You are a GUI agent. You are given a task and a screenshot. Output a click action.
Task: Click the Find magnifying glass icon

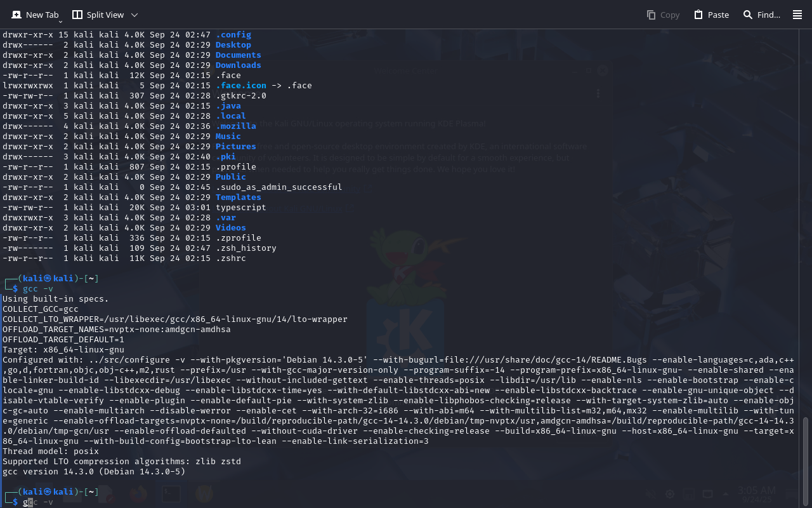click(748, 15)
